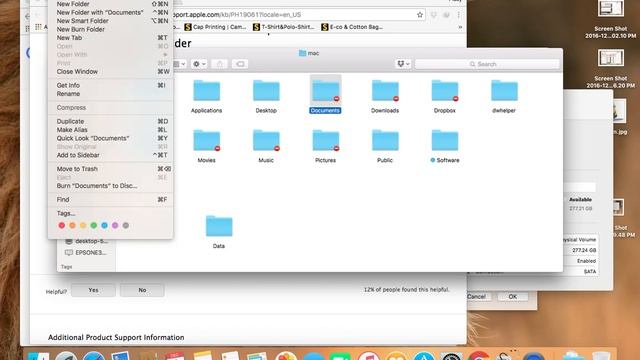Click the Tags heading in Finder sidebar
The height and width of the screenshot is (360, 640).
tap(67, 267)
